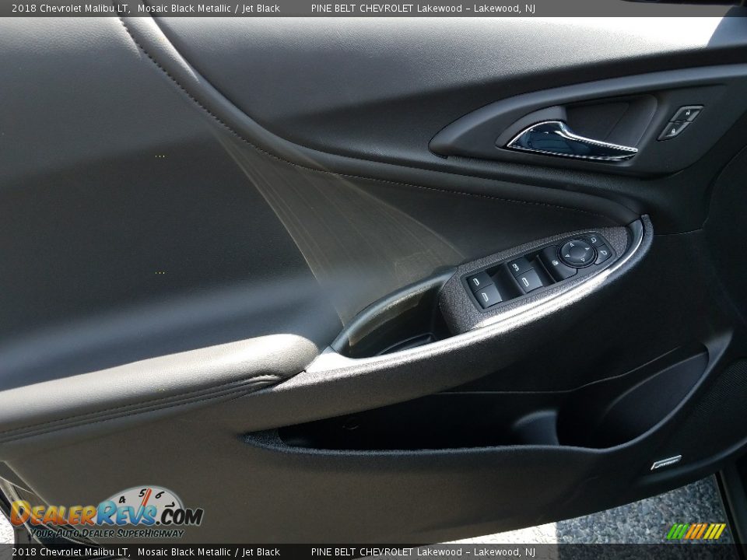747x560 pixels.
Task: Click the top "2018 Chevrolet Malibu LT" title text
Action: 70,9
